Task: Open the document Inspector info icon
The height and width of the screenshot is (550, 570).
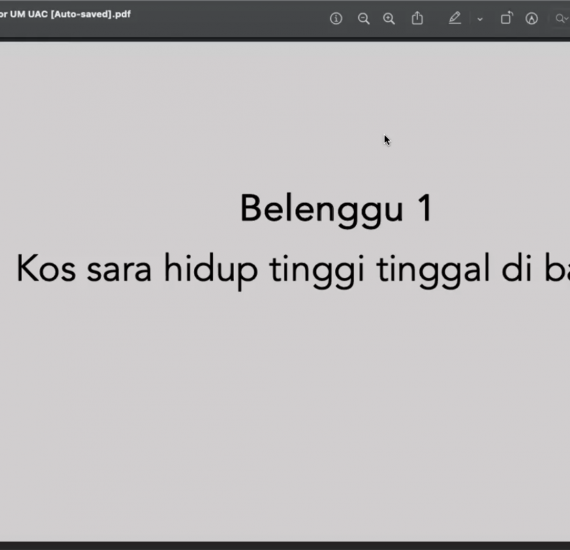Action: [336, 19]
